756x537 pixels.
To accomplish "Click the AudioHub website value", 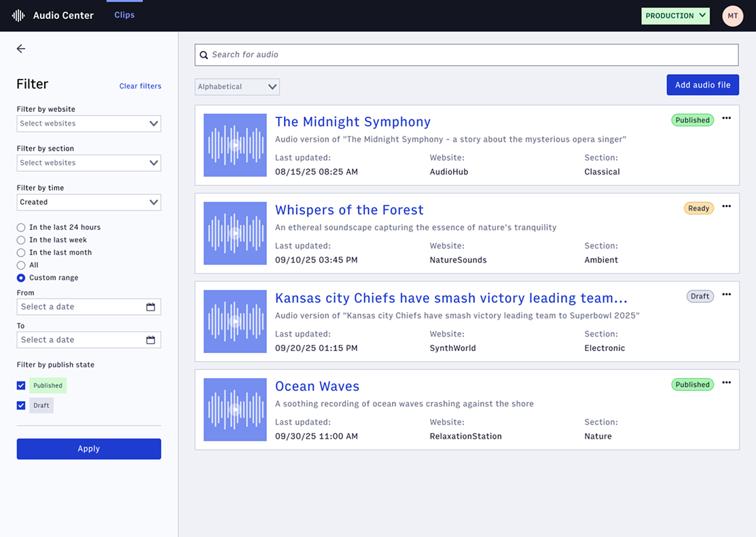I will click(x=449, y=172).
